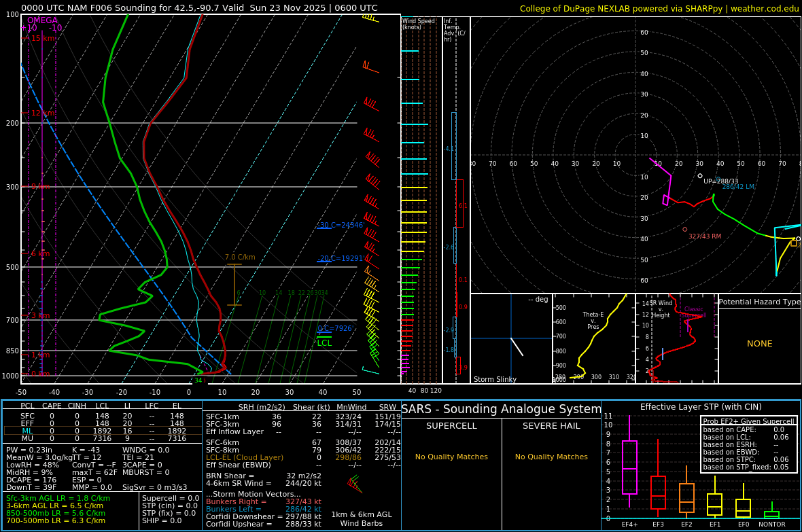Select the SFC-6km shear row
This screenshot has width=802, height=532.
[x=303, y=442]
